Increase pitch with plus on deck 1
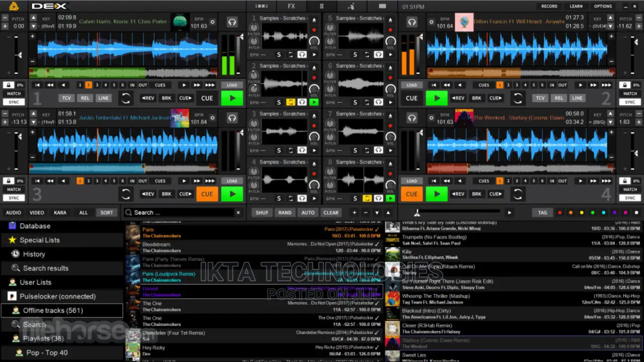The height and width of the screenshot is (362, 644). (x=5, y=26)
